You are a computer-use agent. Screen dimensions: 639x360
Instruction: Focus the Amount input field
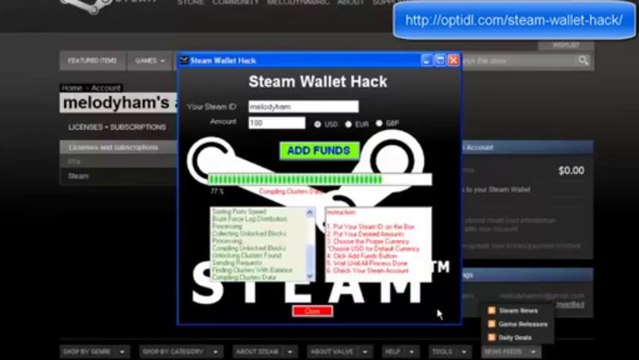point(277,123)
